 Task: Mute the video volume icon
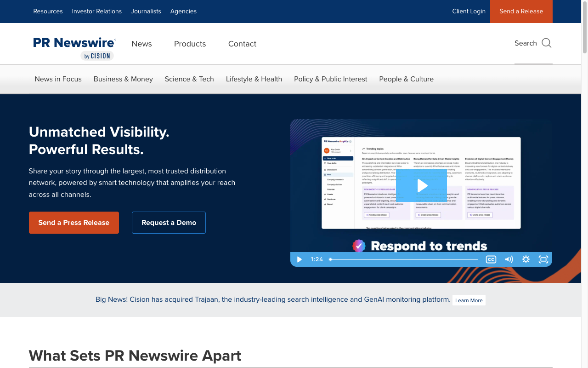click(x=509, y=259)
